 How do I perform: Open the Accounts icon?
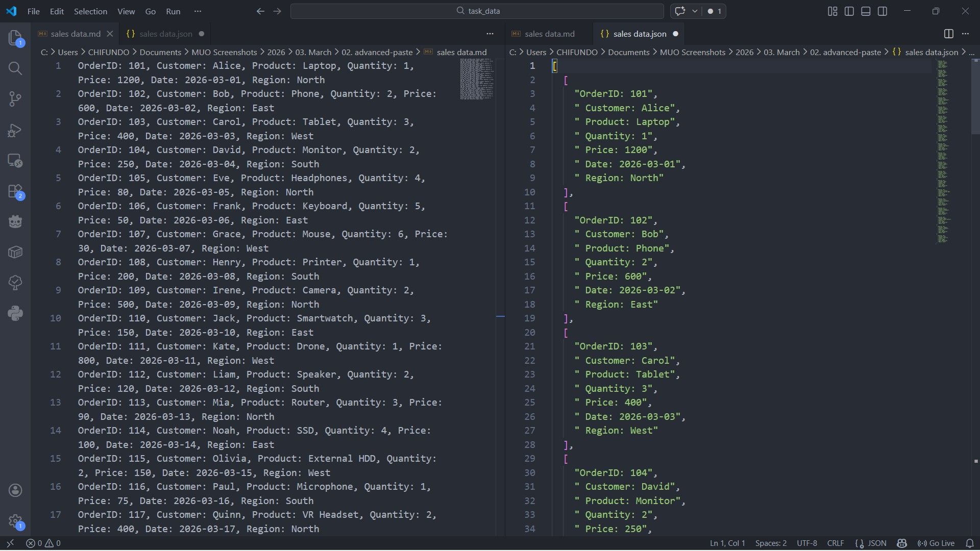[15, 490]
